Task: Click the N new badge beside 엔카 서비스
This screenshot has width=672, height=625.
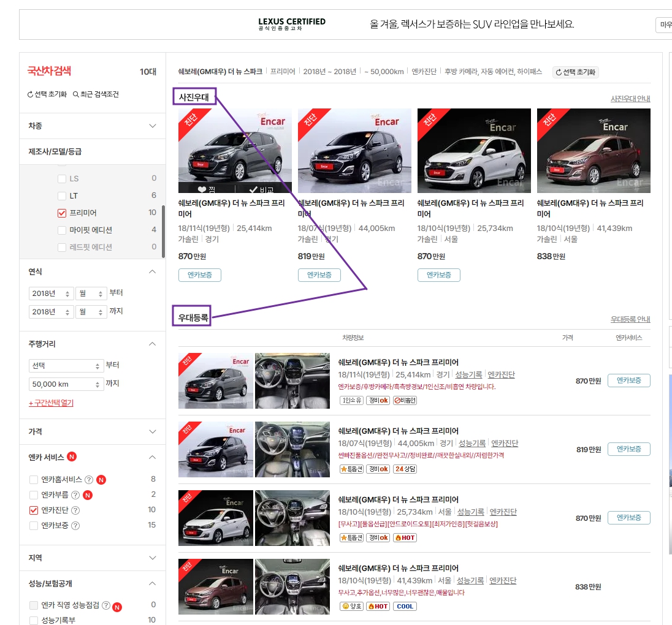Action: pos(72,456)
